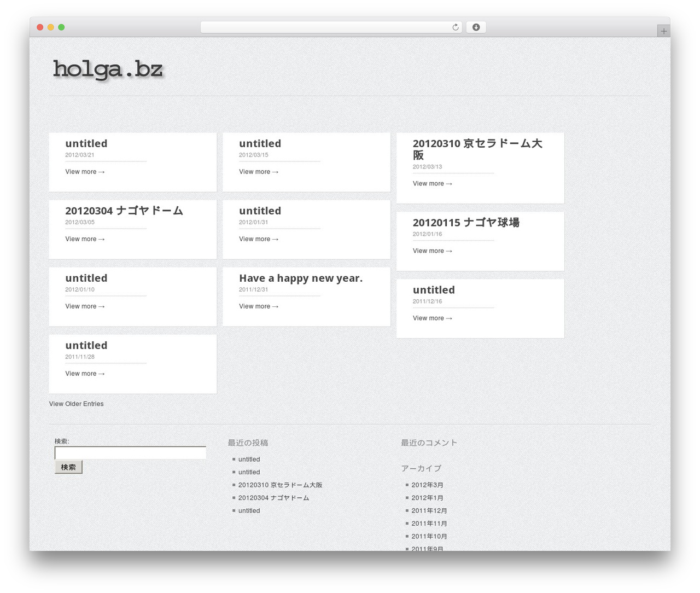View more of the 2011/12/16 post

point(433,318)
